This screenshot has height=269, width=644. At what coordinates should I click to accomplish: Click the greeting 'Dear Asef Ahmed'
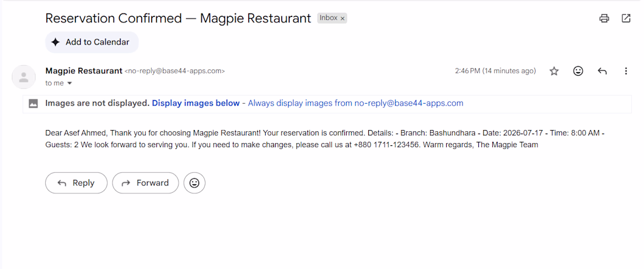tap(76, 133)
